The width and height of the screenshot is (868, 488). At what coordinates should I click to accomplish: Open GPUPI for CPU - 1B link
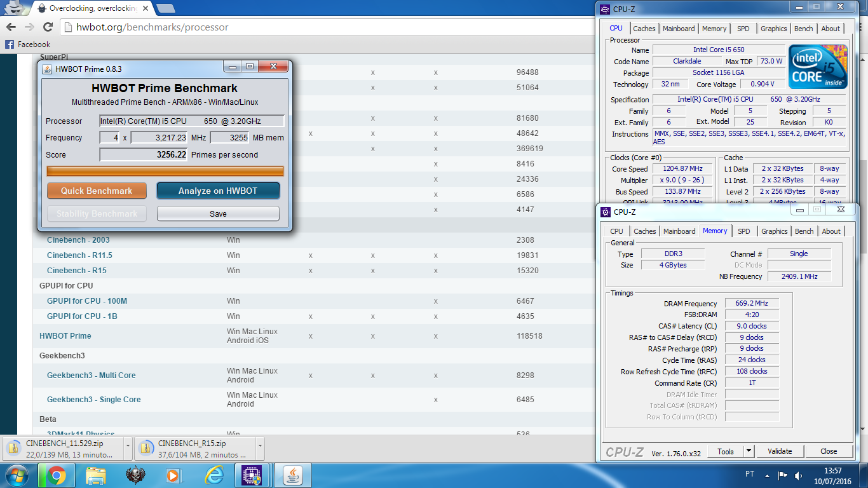coord(82,316)
